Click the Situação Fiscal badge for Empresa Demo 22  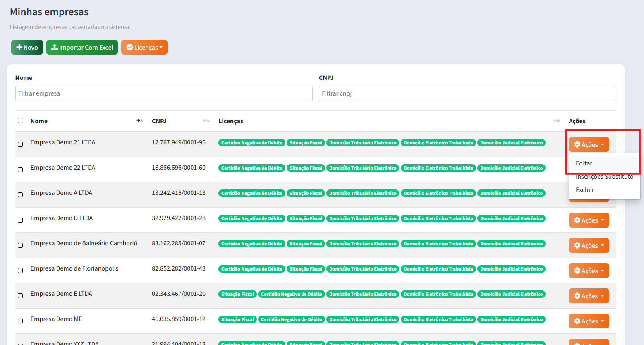[306, 168]
